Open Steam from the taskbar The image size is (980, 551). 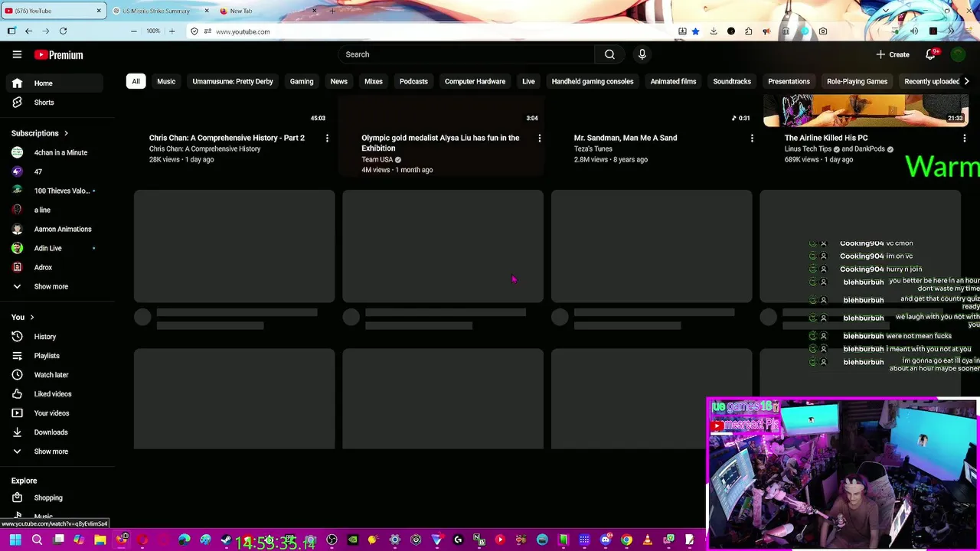coord(226,540)
